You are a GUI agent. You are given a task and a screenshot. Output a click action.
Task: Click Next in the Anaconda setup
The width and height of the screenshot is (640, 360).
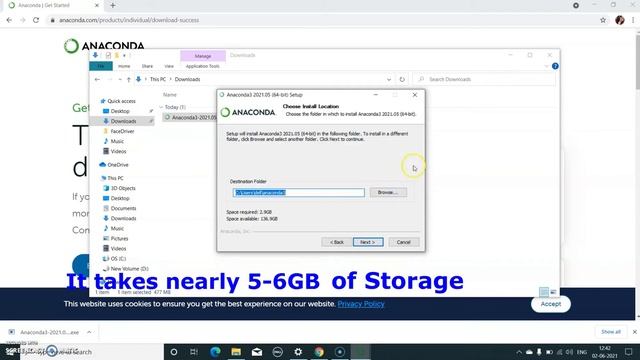(368, 242)
